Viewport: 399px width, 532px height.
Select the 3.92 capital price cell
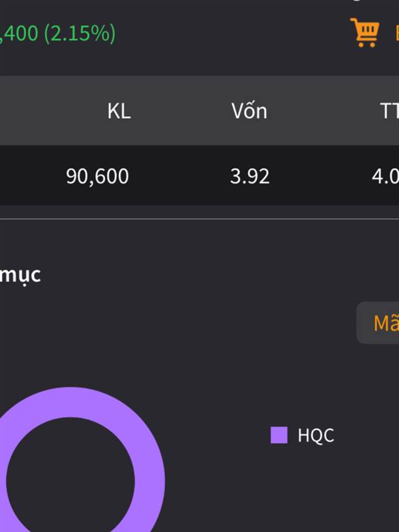250,176
